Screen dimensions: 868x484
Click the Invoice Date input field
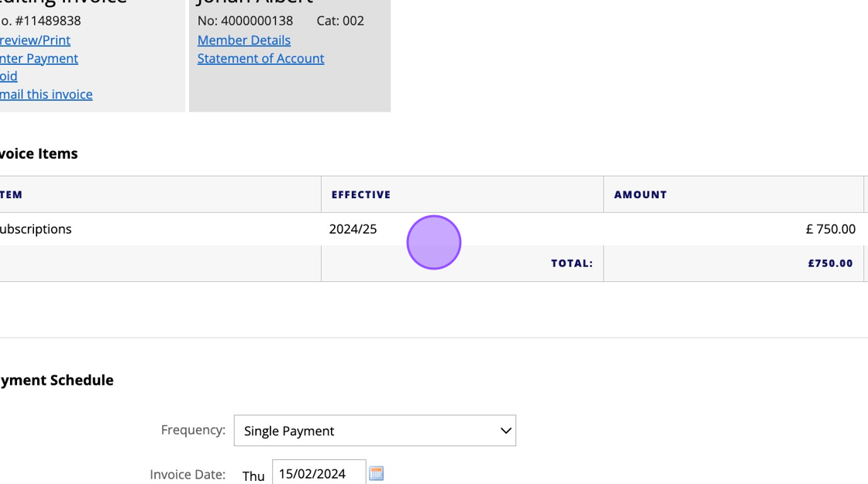tap(319, 473)
